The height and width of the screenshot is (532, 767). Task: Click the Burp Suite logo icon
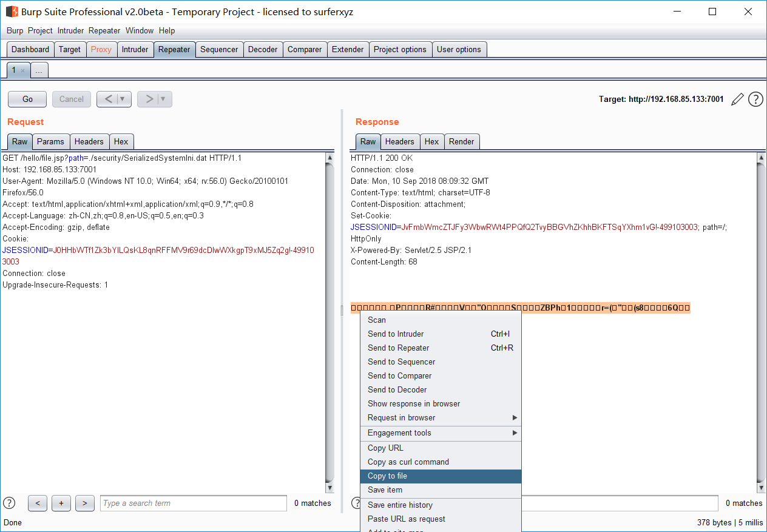pos(12,12)
